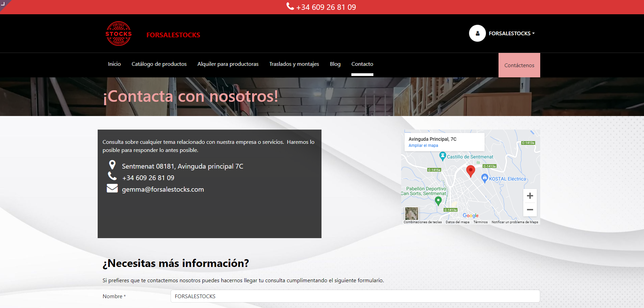644x308 pixels.
Task: Zoom in the map with plus button
Action: point(530,196)
